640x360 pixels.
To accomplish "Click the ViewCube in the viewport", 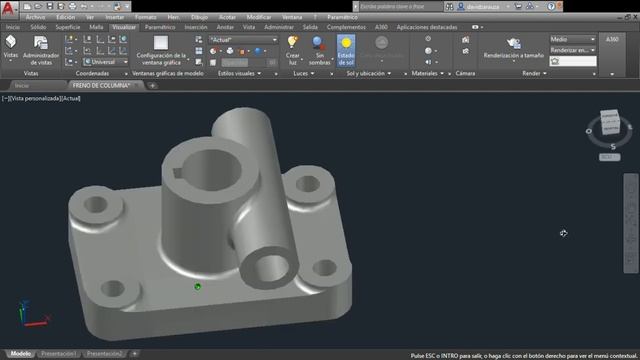I will pyautogui.click(x=610, y=122).
